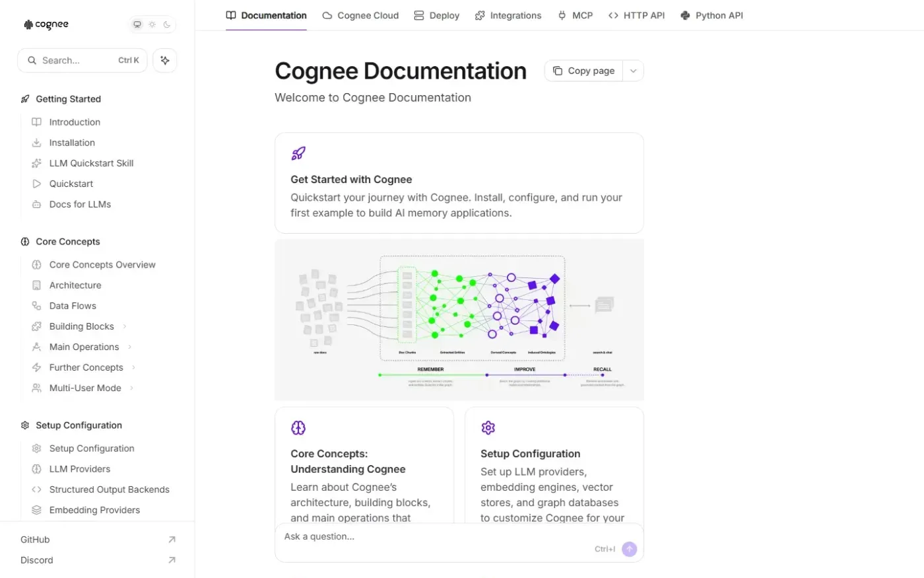This screenshot has width=924, height=578.
Task: Click Building Blocks puzzle icon
Action: [x=37, y=326]
